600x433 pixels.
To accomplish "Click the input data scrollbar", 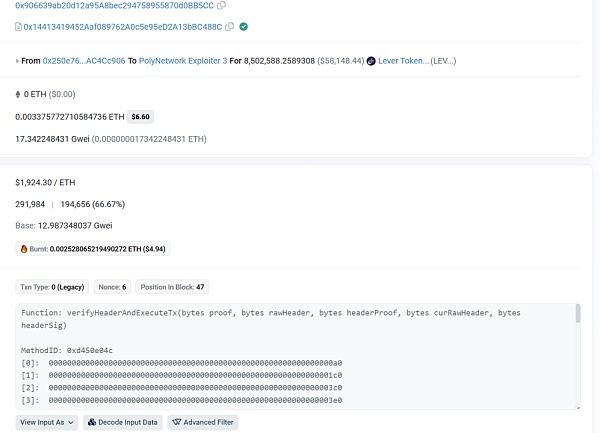I will pos(578,313).
